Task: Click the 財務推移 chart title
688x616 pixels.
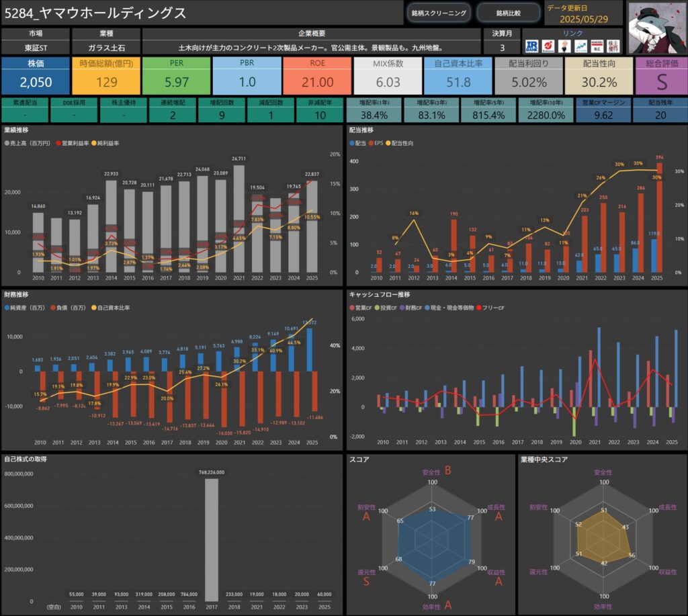Action: click(16, 294)
